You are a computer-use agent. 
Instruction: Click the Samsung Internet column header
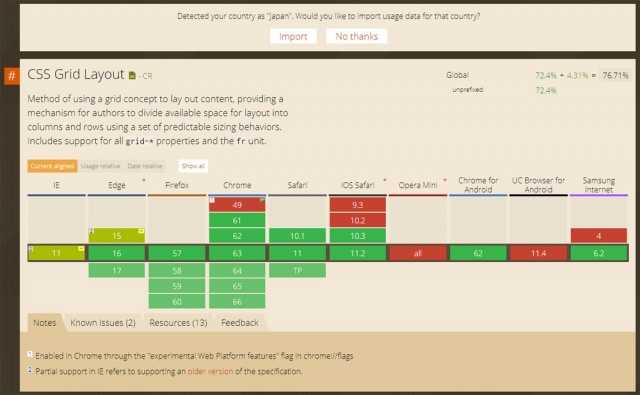(x=599, y=185)
